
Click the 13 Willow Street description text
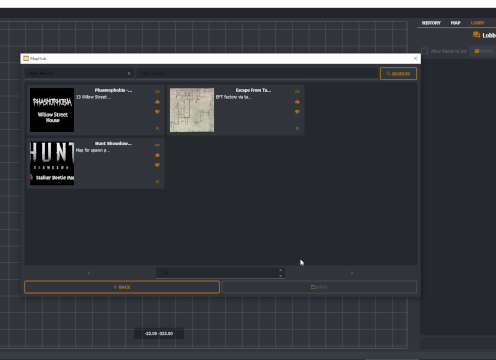coord(93,97)
